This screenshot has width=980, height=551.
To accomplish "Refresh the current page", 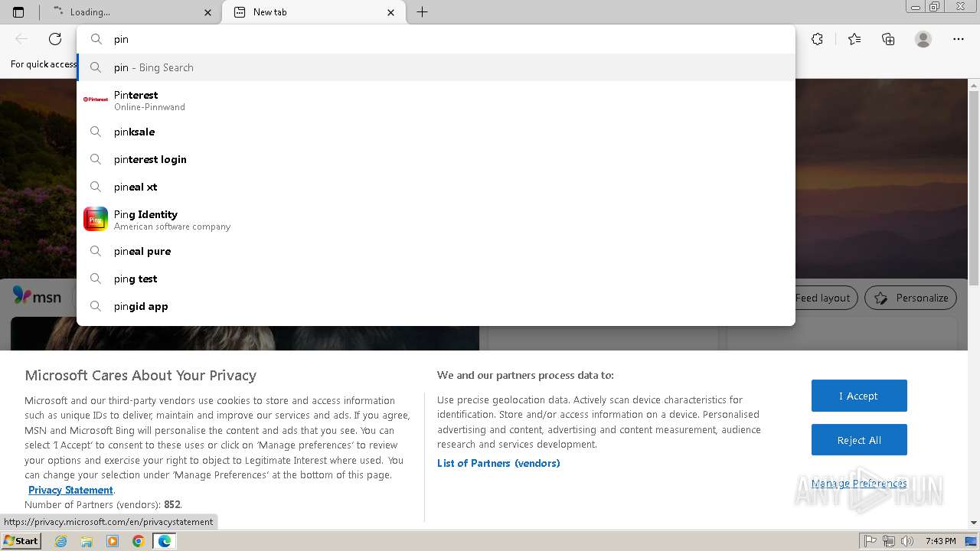I will click(x=55, y=39).
